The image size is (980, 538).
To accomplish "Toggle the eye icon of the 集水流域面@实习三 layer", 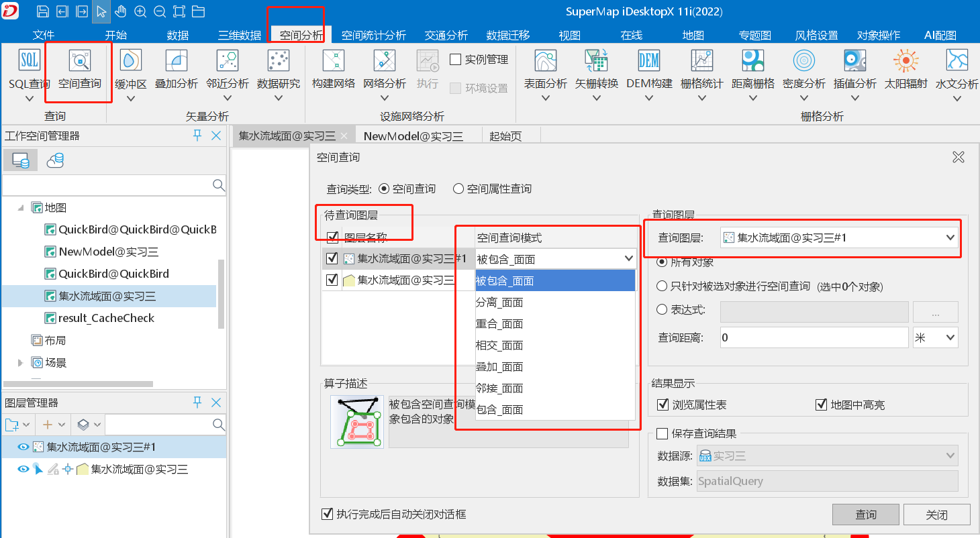I will [x=23, y=469].
